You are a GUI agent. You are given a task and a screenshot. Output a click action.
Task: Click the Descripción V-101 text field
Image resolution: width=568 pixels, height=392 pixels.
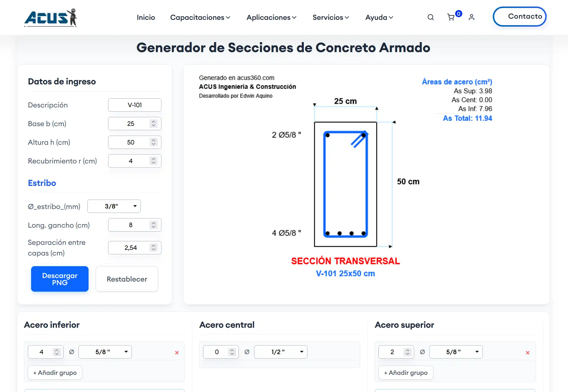(135, 105)
